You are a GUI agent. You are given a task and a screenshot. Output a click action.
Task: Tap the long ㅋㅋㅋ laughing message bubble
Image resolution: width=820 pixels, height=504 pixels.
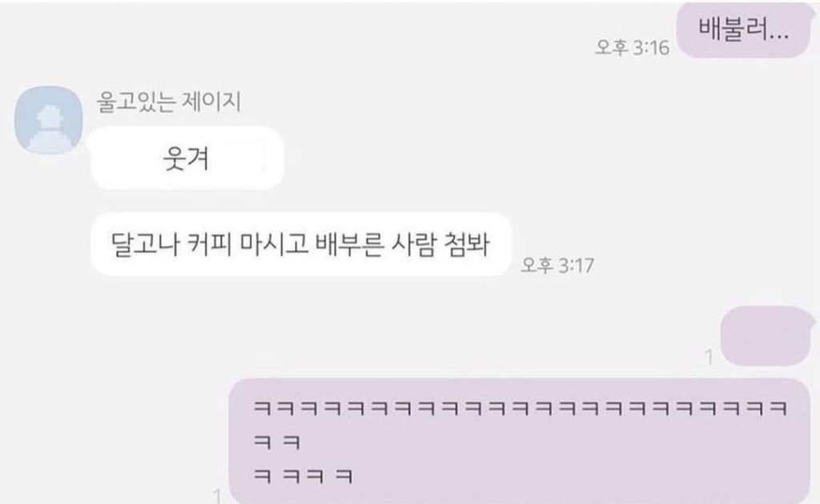519,441
